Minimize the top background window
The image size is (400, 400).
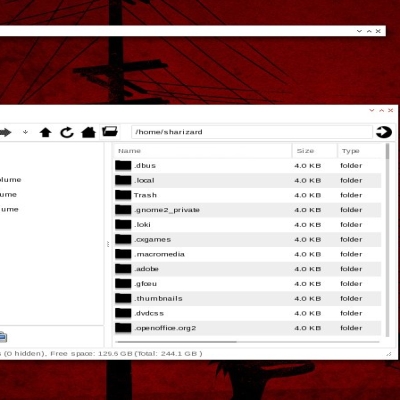pyautogui.click(x=359, y=31)
